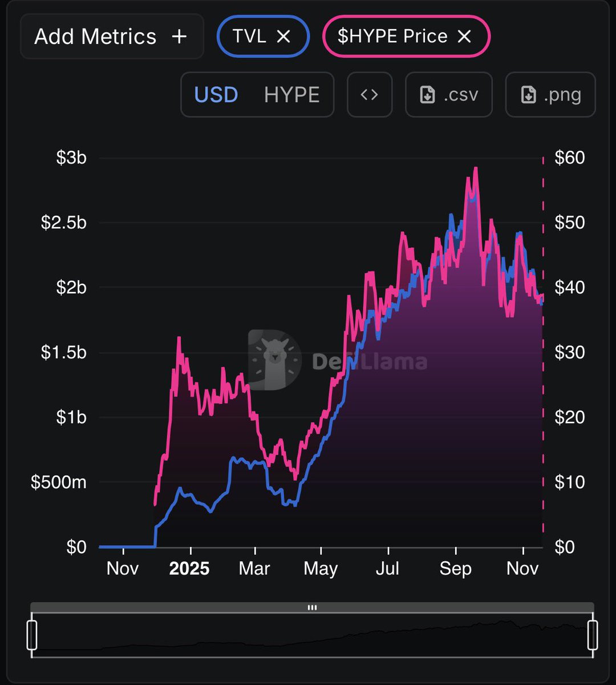Viewport: 616px width, 685px height.
Task: Click the Sep x-axis label
Action: click(x=455, y=569)
